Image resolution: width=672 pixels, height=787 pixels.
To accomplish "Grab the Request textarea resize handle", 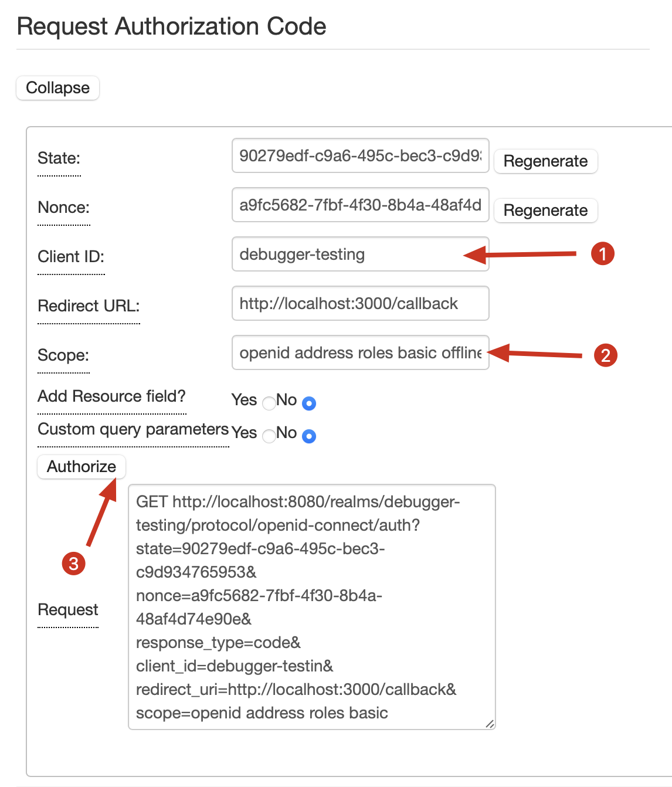I will [490, 724].
